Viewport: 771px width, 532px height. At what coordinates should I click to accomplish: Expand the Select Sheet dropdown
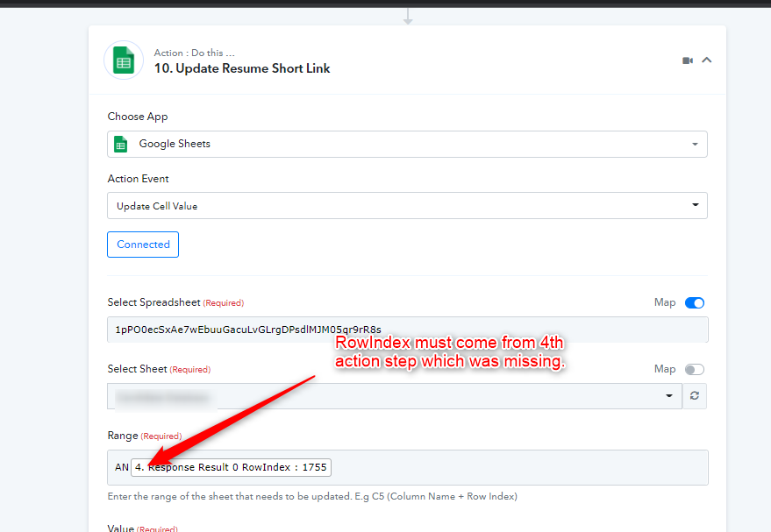(x=395, y=396)
